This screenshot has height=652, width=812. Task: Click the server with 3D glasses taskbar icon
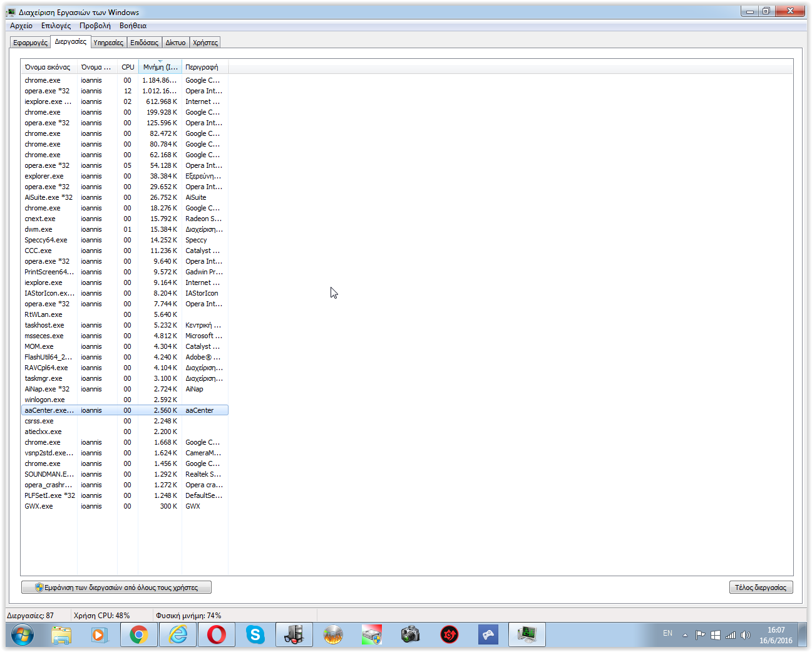coord(294,635)
